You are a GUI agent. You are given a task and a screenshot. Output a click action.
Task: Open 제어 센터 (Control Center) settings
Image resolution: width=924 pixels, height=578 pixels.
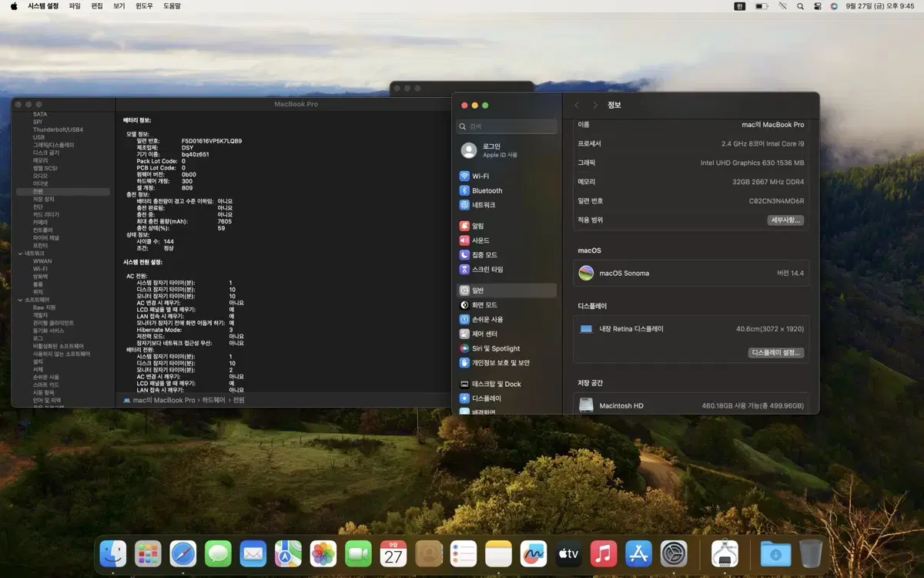click(507, 334)
